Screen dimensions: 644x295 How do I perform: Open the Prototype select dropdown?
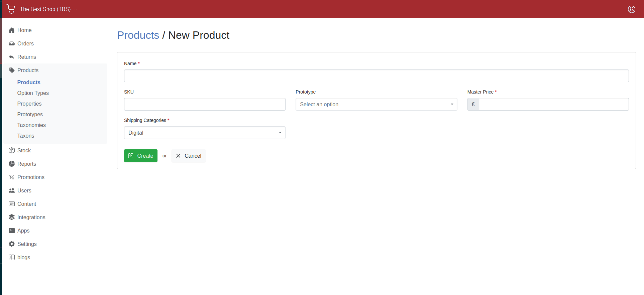(376, 105)
